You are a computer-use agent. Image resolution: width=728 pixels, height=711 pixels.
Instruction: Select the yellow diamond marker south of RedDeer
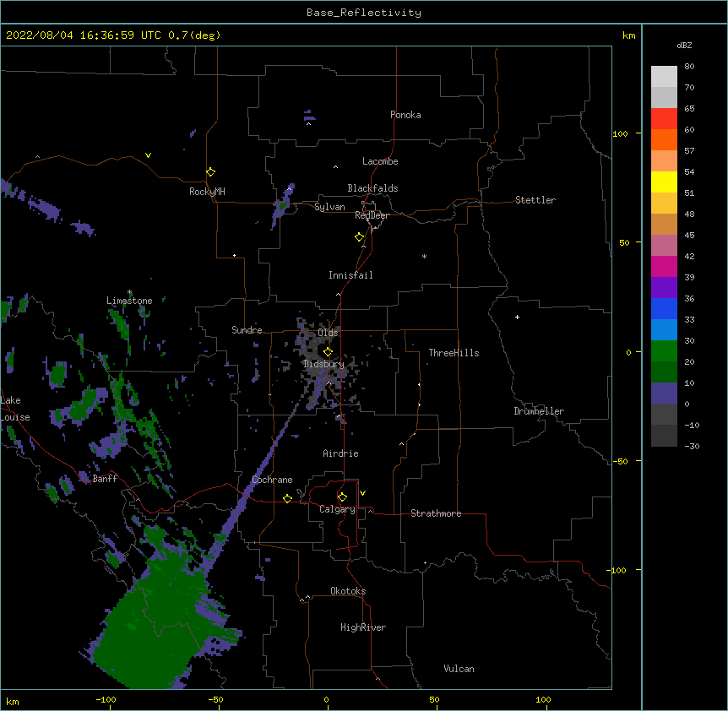click(x=360, y=237)
